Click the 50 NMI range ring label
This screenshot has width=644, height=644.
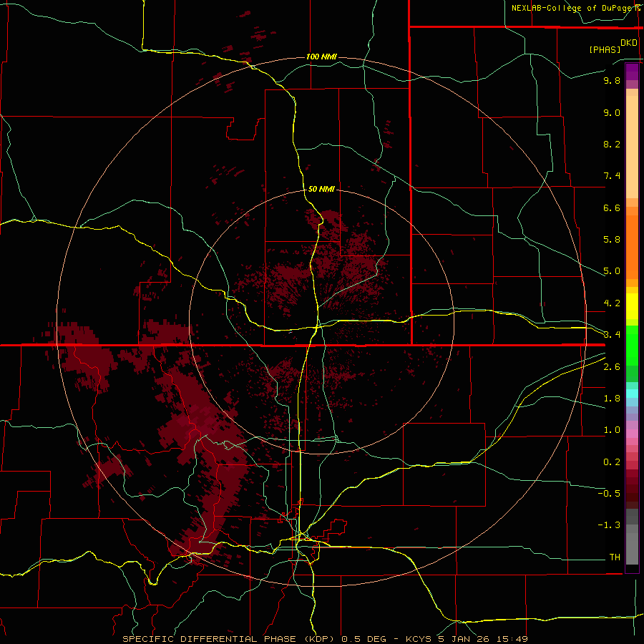pos(321,190)
